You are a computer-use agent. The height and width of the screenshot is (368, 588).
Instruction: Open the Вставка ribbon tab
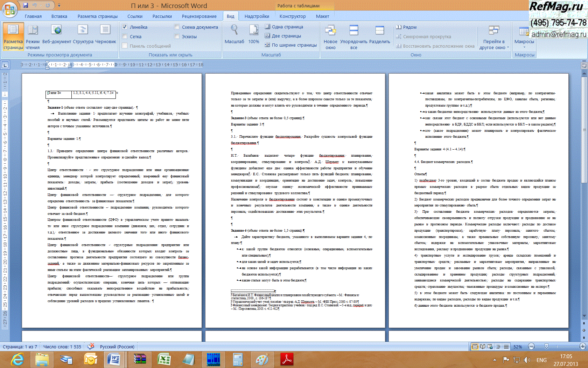point(59,16)
